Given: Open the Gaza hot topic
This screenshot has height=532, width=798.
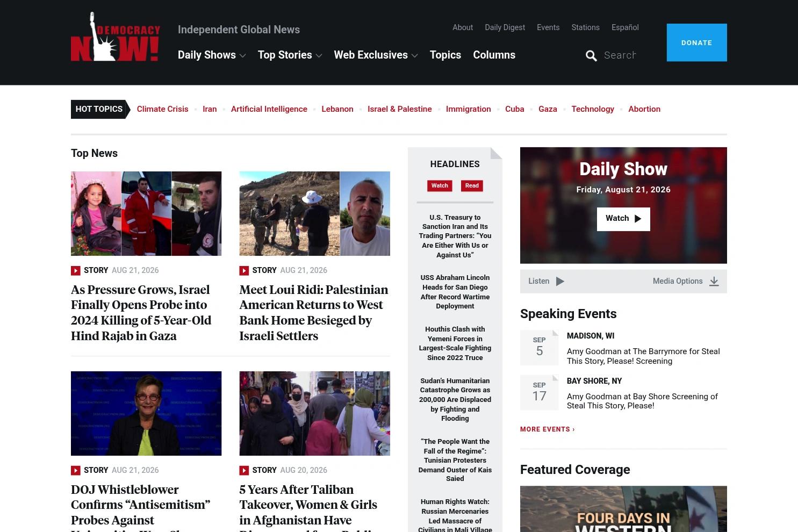Looking at the screenshot, I should tap(548, 109).
